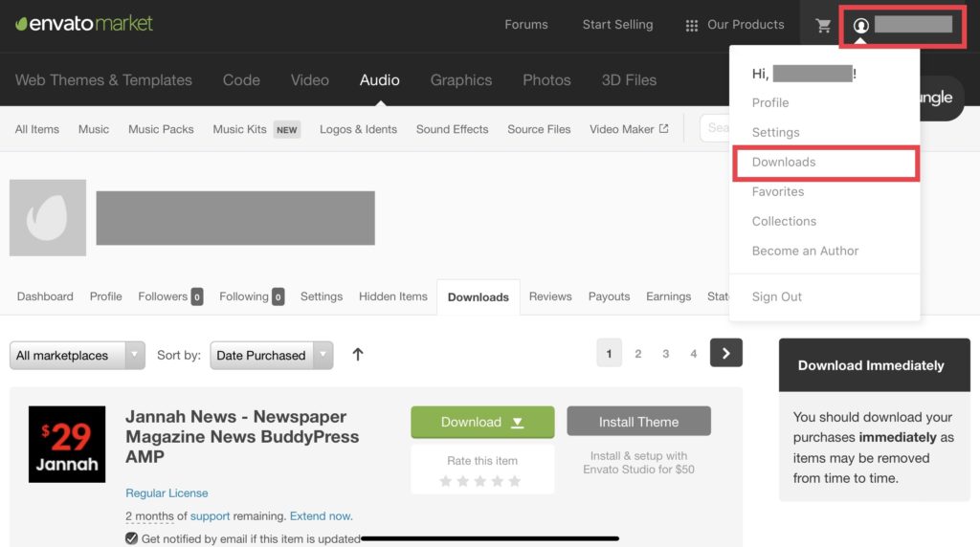Click Extend now link
Screen dimensions: 980x547
pos(322,516)
